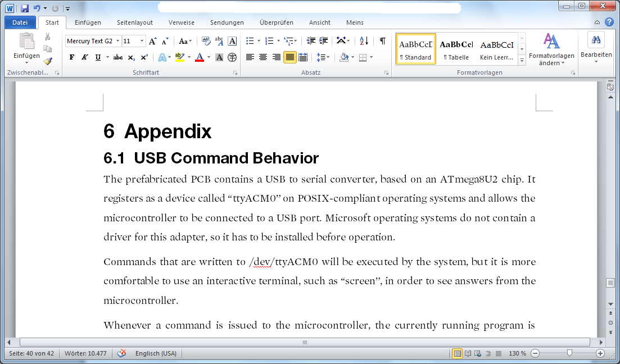Toggle the show paragraph marks button
The height and width of the screenshot is (364, 620).
click(x=382, y=41)
